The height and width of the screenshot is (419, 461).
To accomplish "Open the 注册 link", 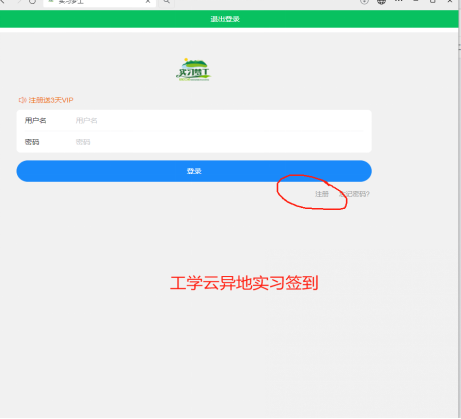I will point(322,194).
